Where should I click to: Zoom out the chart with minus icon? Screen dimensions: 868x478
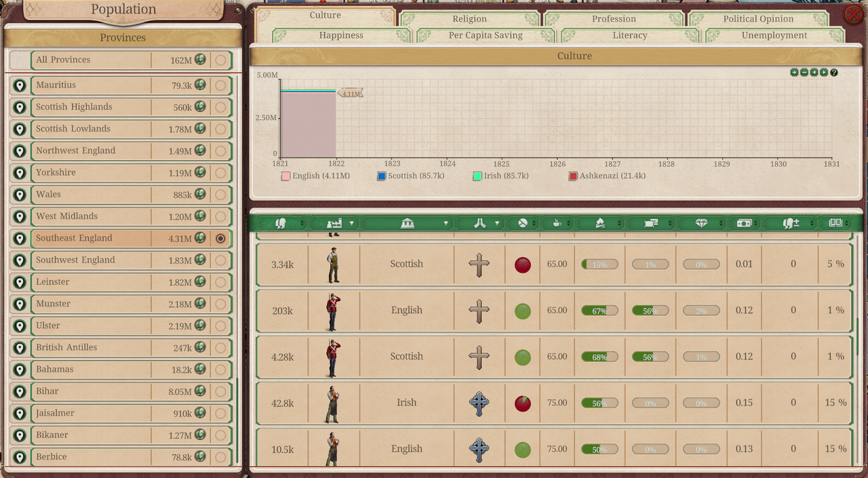point(804,73)
